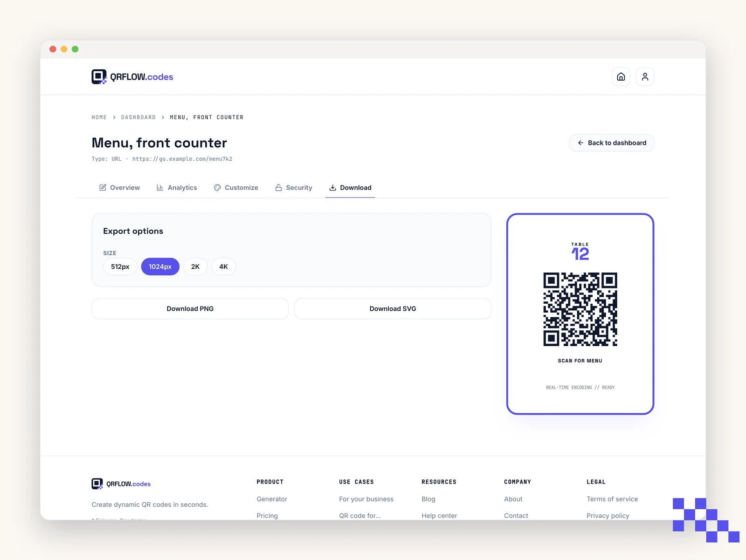This screenshot has height=560, width=746.
Task: Click the Download PNG button
Action: point(190,309)
